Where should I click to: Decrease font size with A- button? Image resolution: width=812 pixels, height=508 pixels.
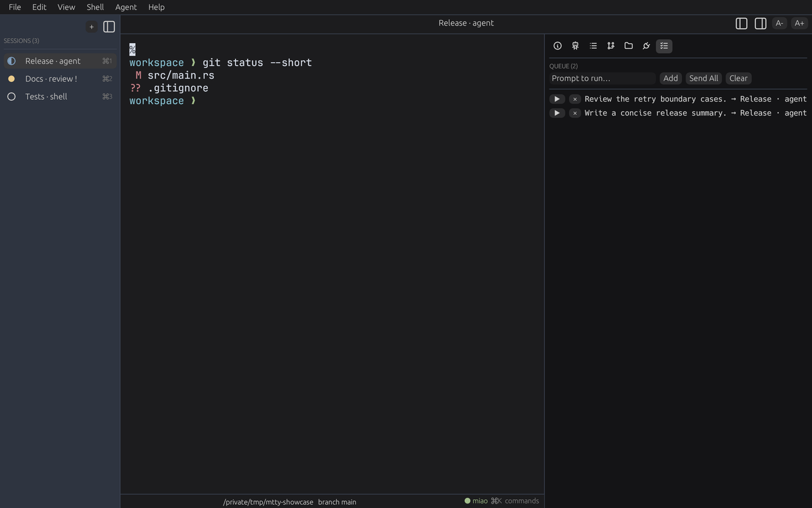coord(780,23)
